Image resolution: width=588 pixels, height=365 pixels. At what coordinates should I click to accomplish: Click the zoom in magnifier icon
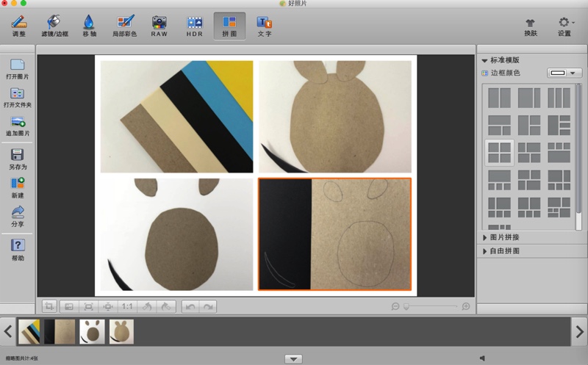coord(466,306)
